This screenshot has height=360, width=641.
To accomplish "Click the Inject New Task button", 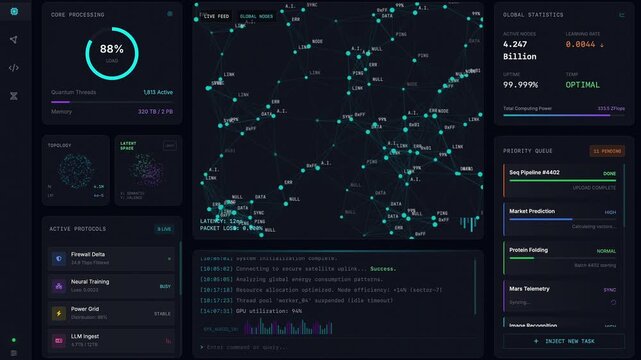I will coord(564,341).
